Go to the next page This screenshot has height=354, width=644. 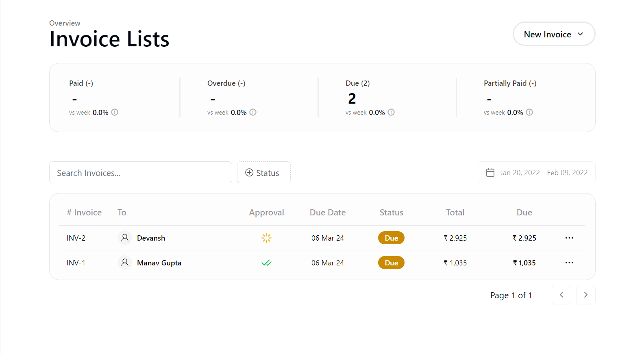point(585,295)
